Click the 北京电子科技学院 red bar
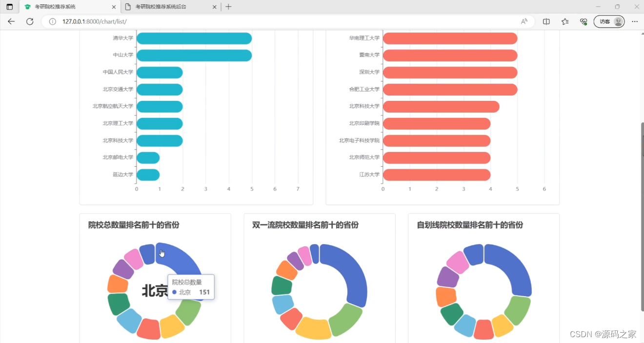This screenshot has width=644, height=343. pos(437,141)
